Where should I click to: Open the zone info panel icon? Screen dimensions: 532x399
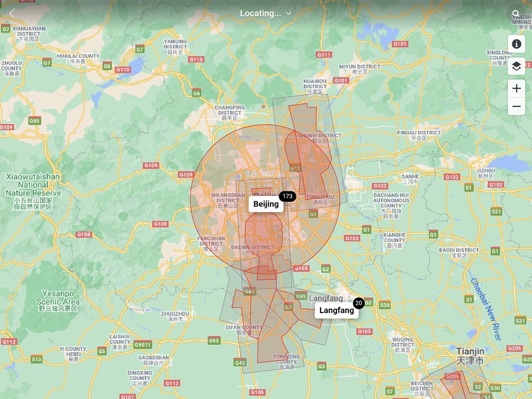click(516, 44)
